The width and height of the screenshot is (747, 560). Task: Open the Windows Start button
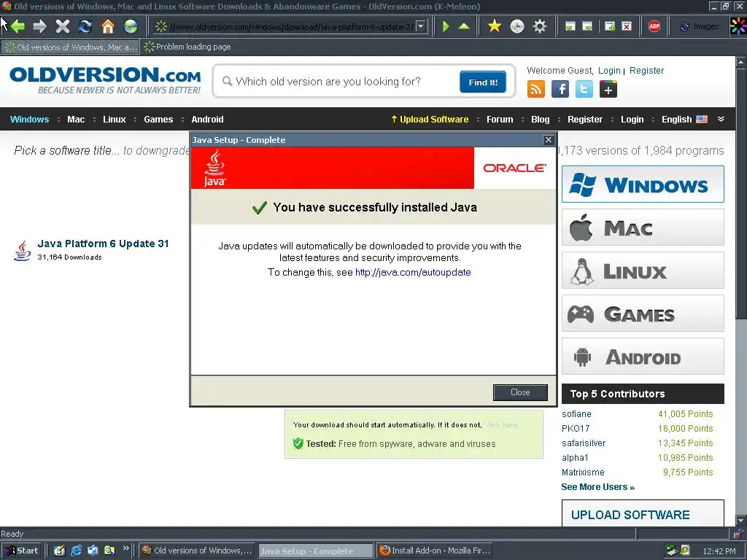tap(22, 551)
